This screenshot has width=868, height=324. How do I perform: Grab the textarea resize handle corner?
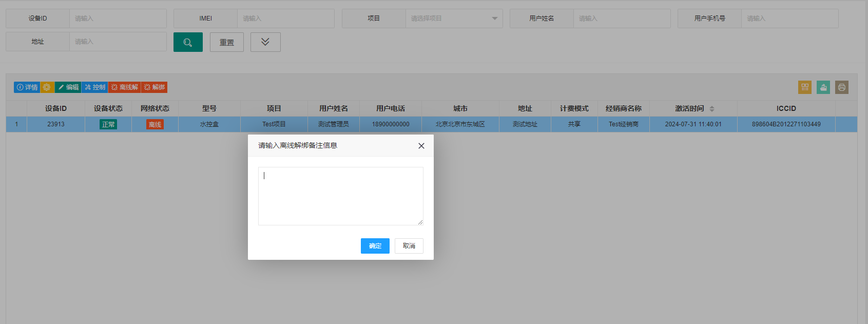point(420,222)
